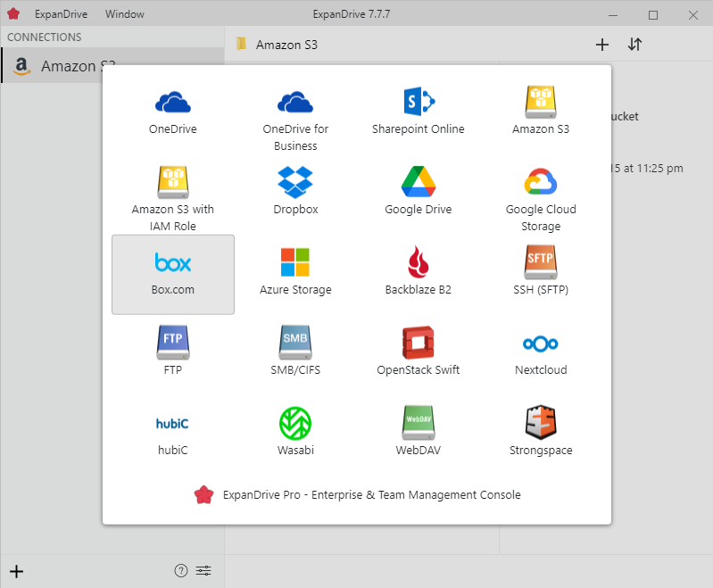This screenshot has height=588, width=713.
Task: Choose OneDrive for Business connection
Action: click(x=295, y=103)
